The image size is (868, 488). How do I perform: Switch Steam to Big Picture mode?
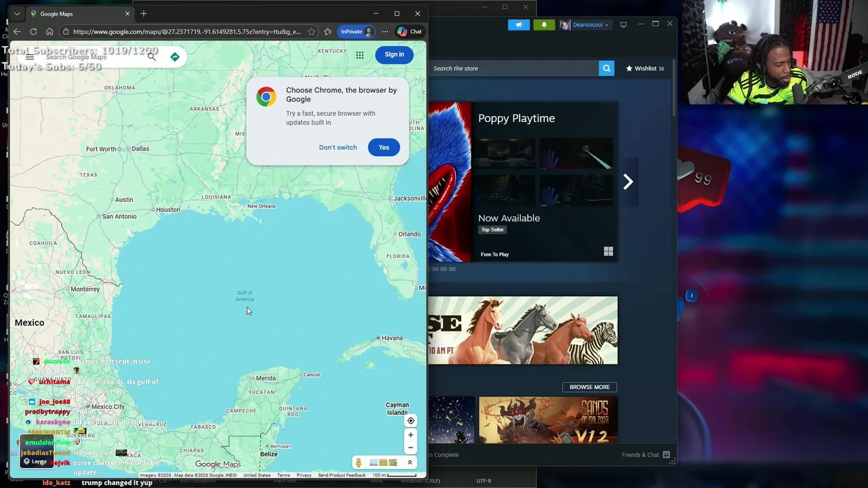pos(623,24)
